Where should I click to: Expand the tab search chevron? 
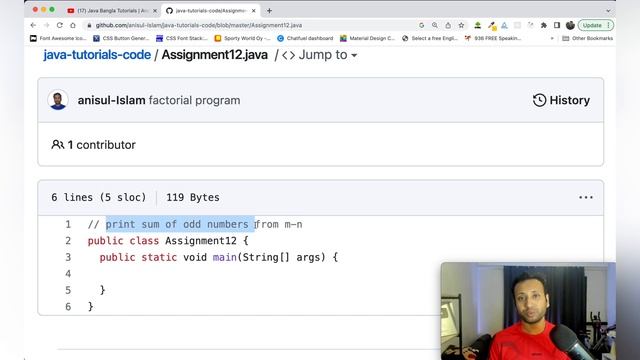pos(608,11)
